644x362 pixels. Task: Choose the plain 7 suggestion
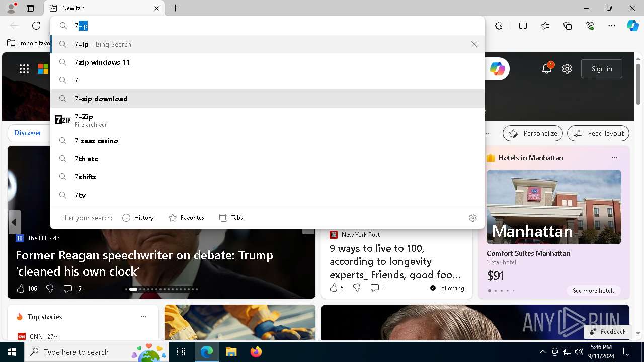pyautogui.click(x=267, y=80)
